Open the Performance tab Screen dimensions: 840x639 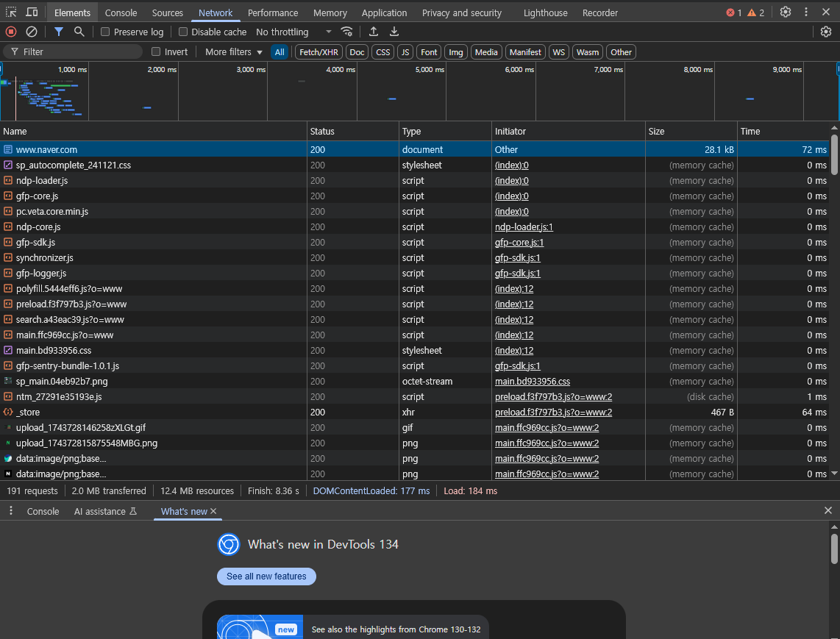[x=273, y=13]
